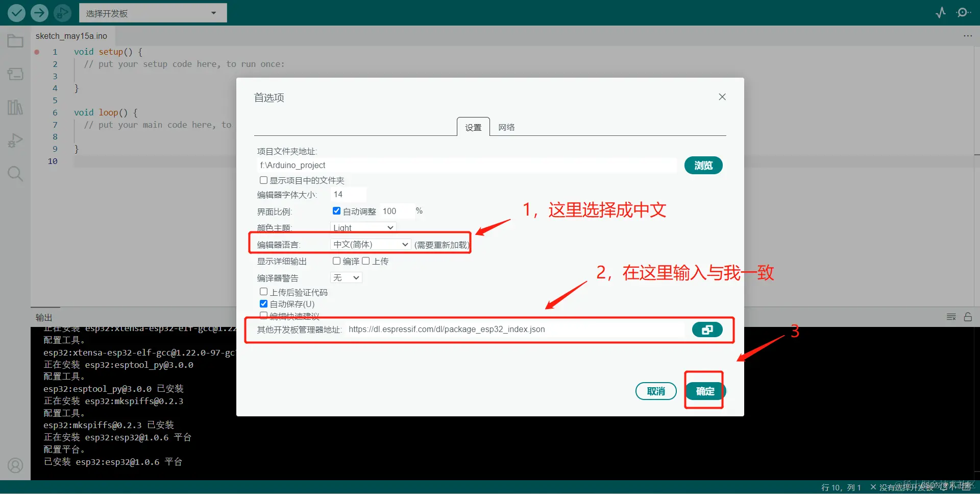This screenshot has height=494, width=980.
Task: Enable the 显示项目中的文件夹 checkbox
Action: (x=263, y=180)
